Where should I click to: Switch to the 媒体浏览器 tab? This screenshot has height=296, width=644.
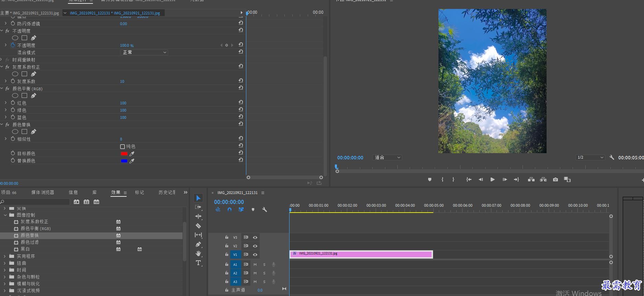point(43,192)
